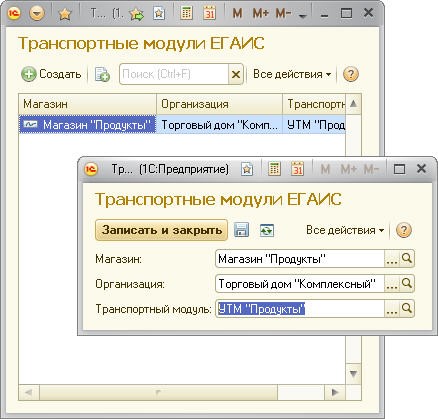Viewport: 438px width, 419px height.
Task: Open calendar icon in back window title bar
Action: tap(210, 13)
